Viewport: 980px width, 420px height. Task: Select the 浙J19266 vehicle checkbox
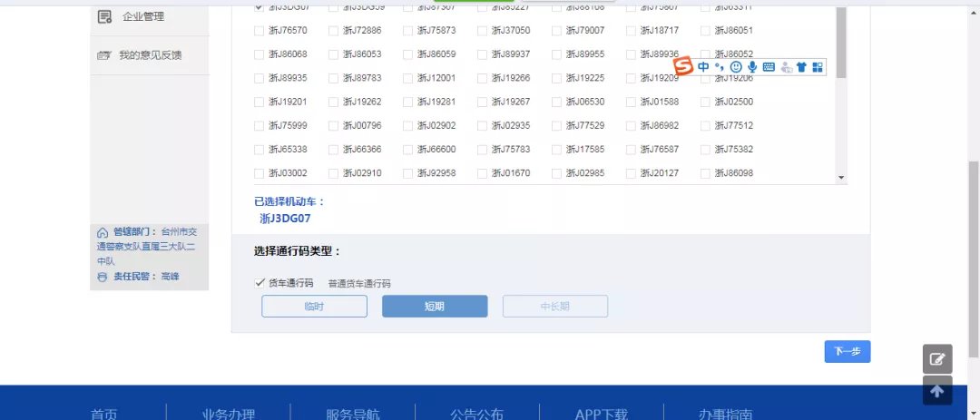tap(482, 78)
